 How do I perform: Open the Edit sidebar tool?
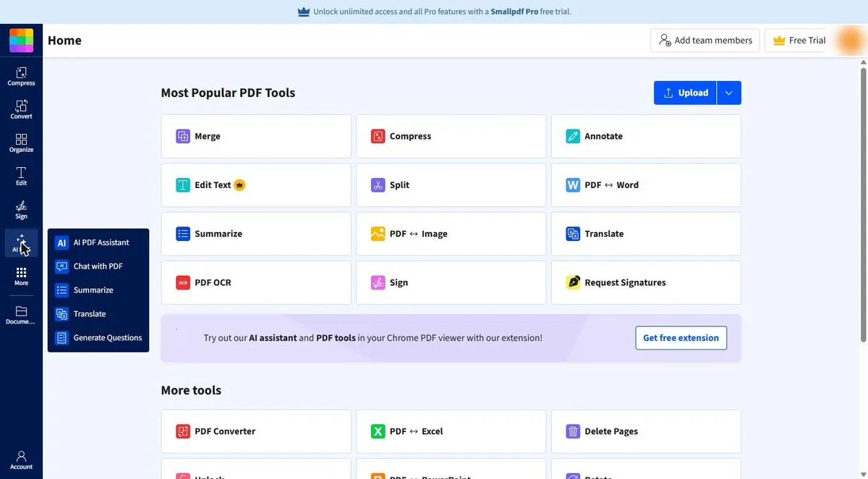[x=21, y=176]
